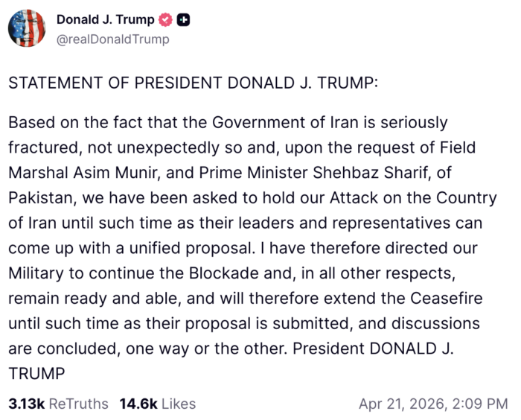Click the red verified checkmark badge
Screen dimensions: 521x420
(x=164, y=20)
